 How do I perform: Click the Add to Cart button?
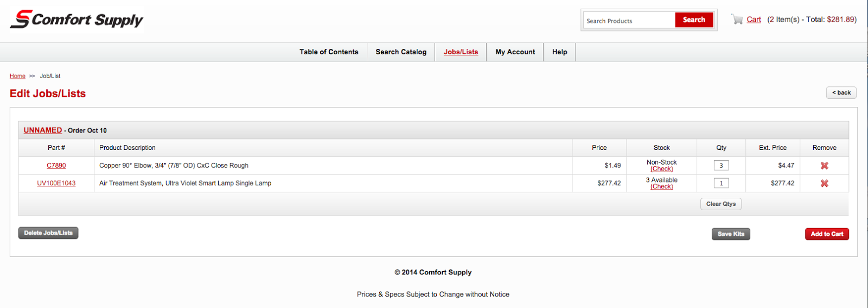pyautogui.click(x=827, y=234)
